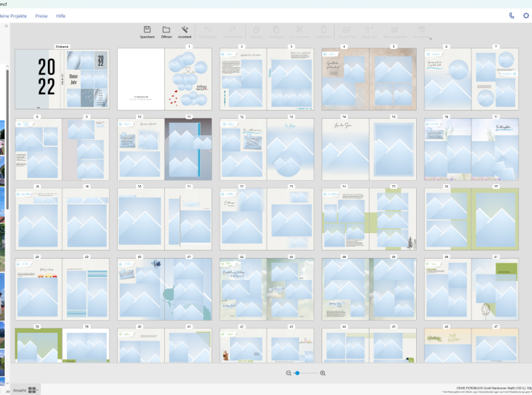532x395 pixels.
Task: Go to Meine Projekte
Action: point(13,16)
